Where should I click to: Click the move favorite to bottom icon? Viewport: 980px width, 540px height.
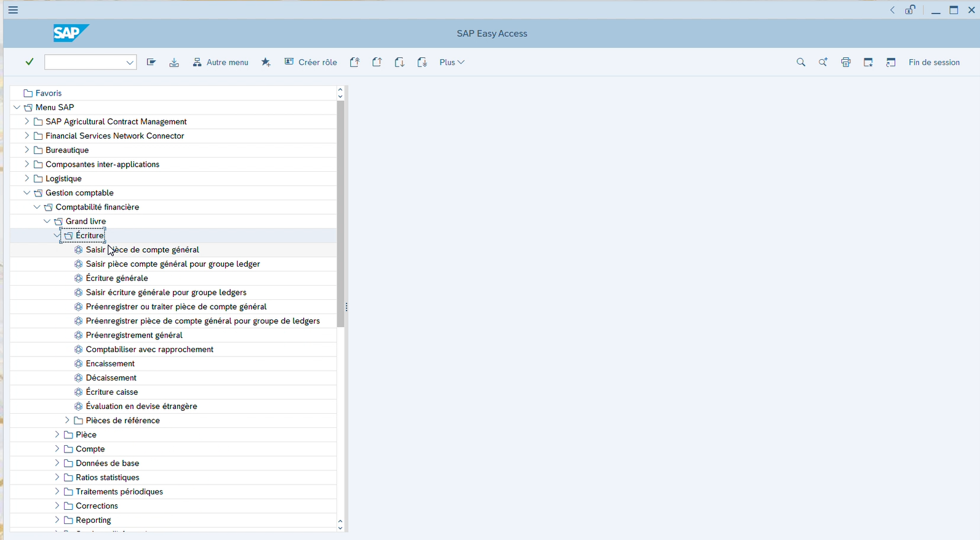422,62
